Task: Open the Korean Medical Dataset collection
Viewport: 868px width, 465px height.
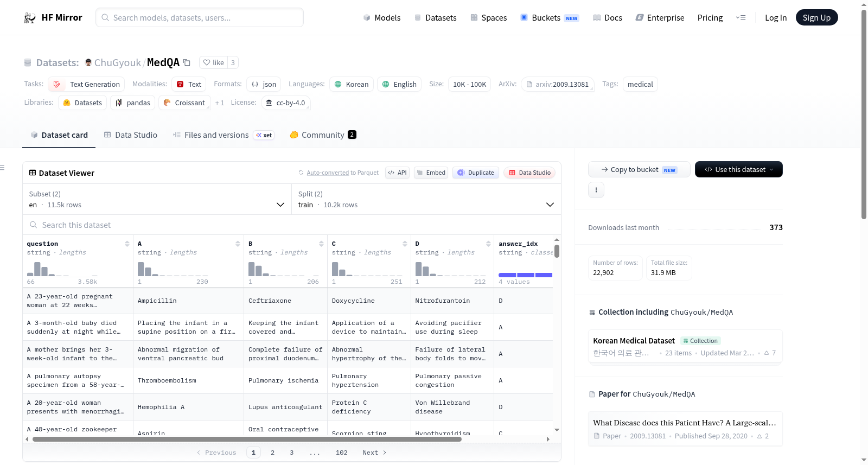Action: pos(685,346)
